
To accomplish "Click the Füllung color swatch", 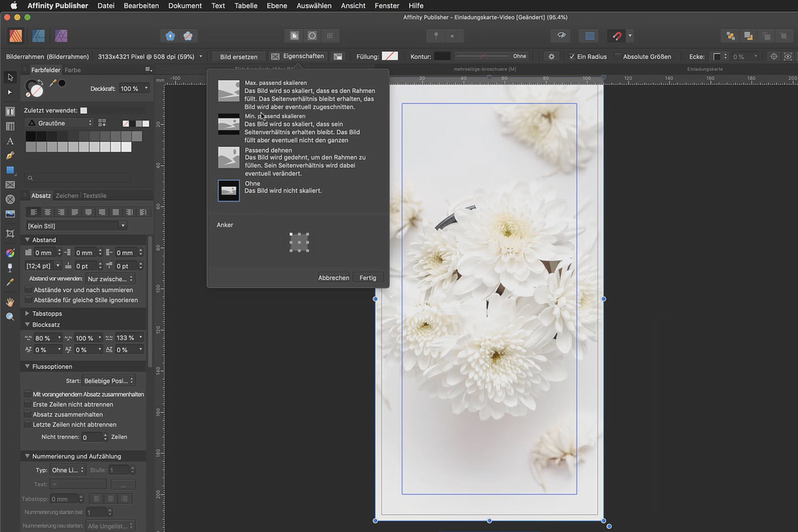I will point(391,57).
